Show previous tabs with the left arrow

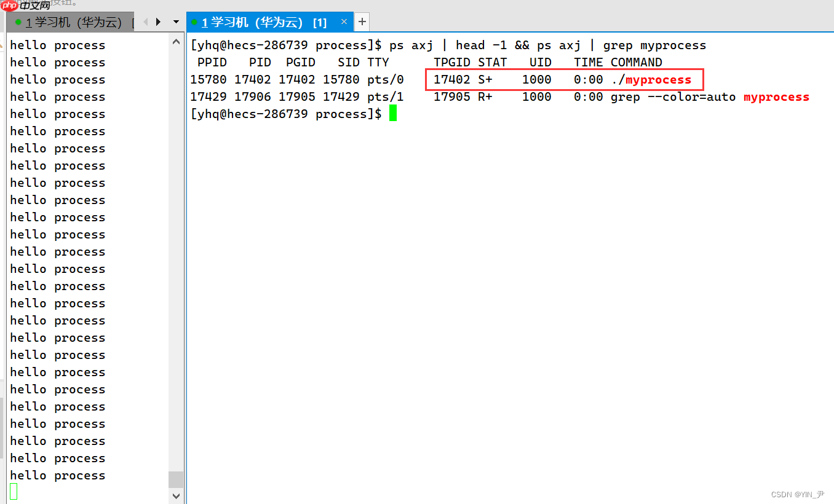[146, 22]
